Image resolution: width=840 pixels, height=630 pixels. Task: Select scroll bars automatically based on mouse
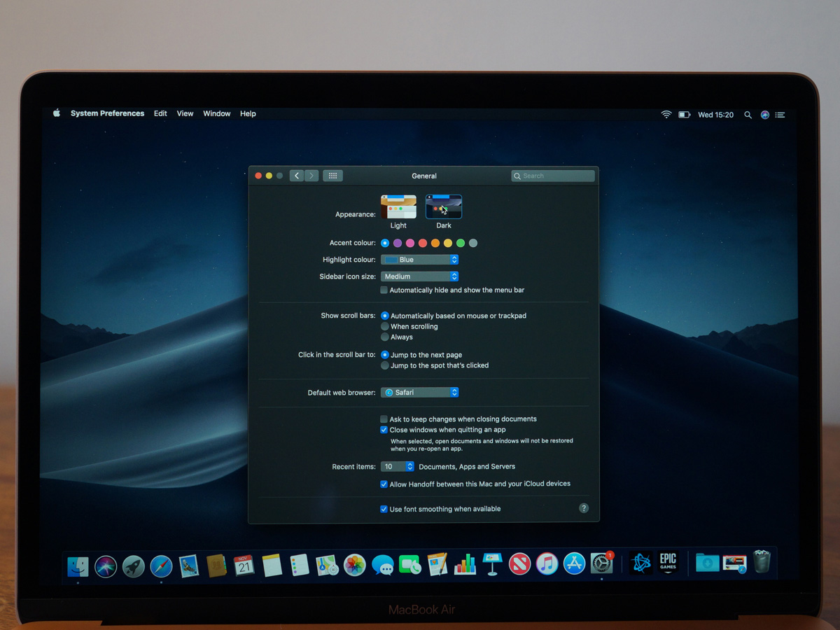385,316
